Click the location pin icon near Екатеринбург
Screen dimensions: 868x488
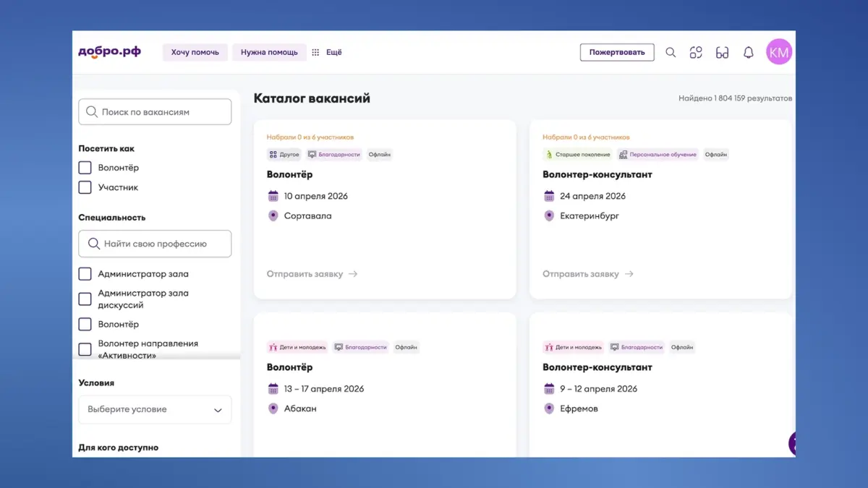tap(549, 215)
